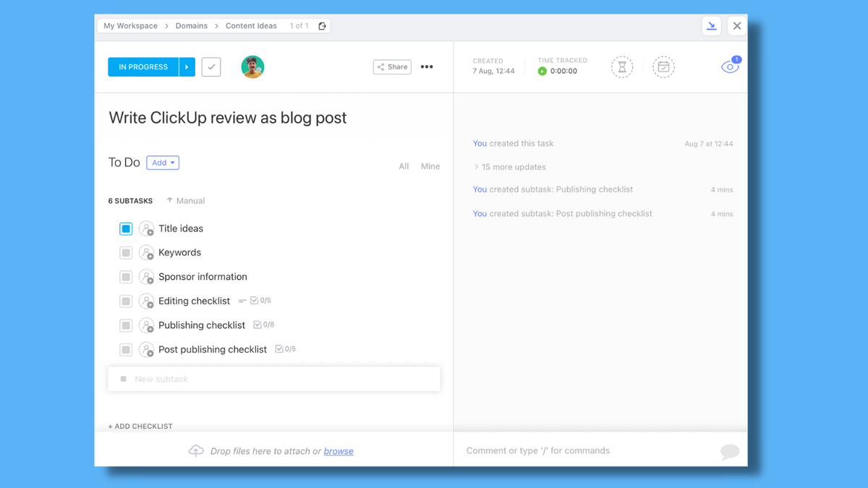Open the 0/5 checklist counter on Editing checklist
The height and width of the screenshot is (488, 868).
(x=260, y=301)
